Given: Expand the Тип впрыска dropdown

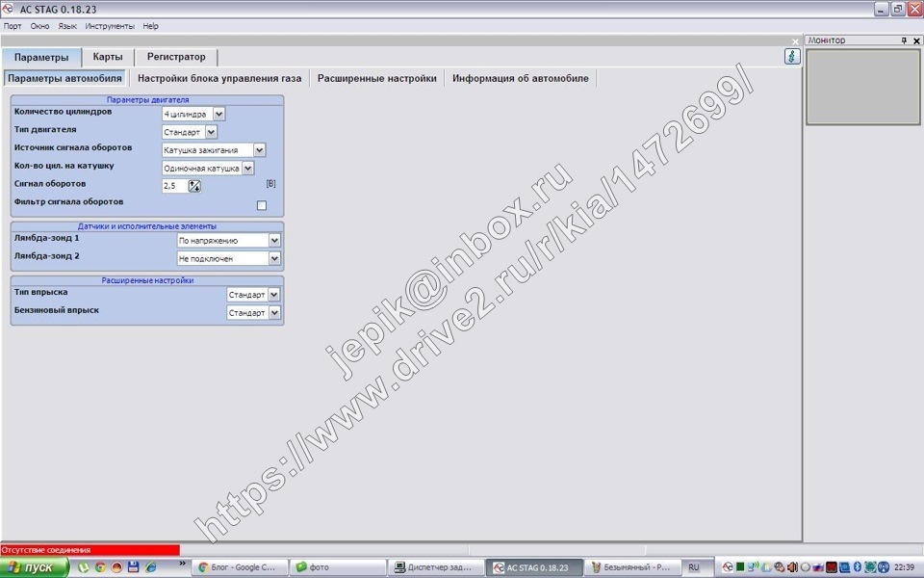Looking at the screenshot, I should [x=274, y=295].
